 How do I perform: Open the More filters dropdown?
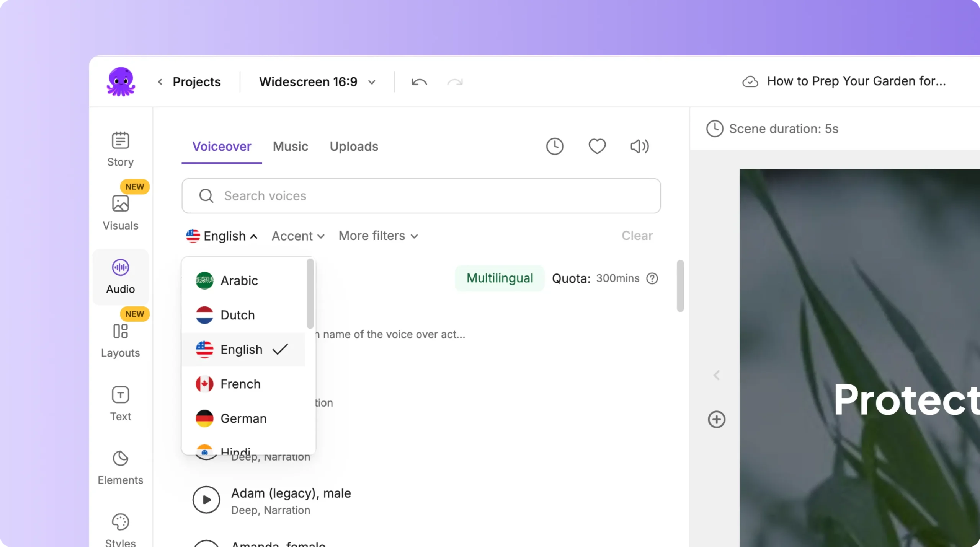pos(378,236)
